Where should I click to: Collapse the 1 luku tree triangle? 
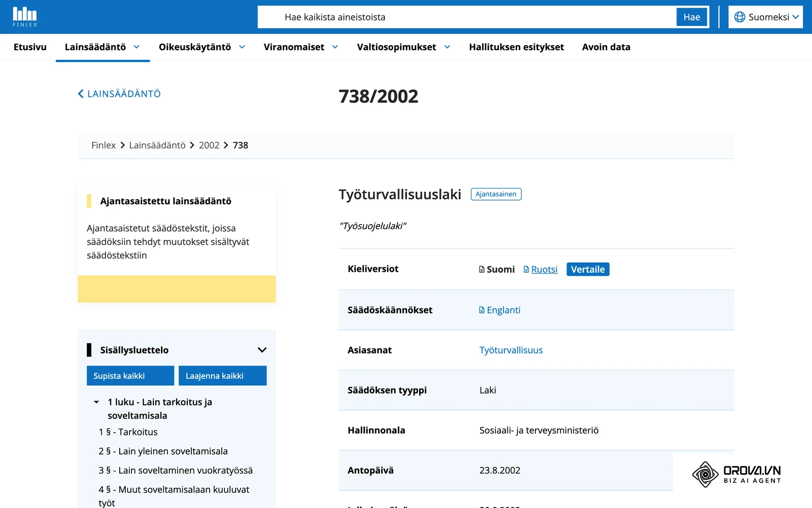(96, 402)
